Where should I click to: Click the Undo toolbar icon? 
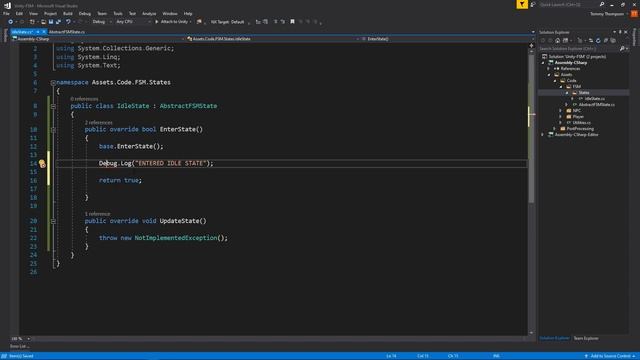point(68,22)
